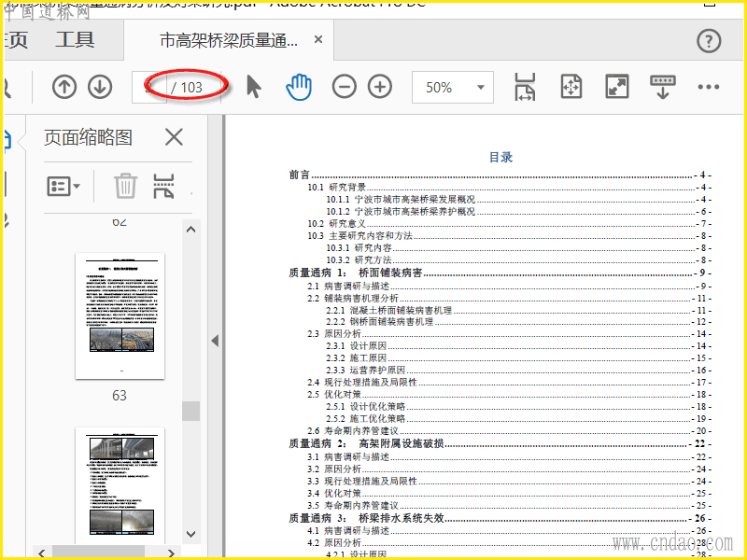Switch to the 主页 tab

[14, 40]
